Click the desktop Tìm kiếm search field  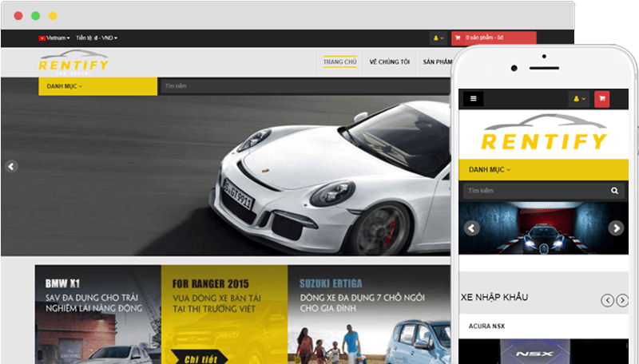tap(304, 86)
